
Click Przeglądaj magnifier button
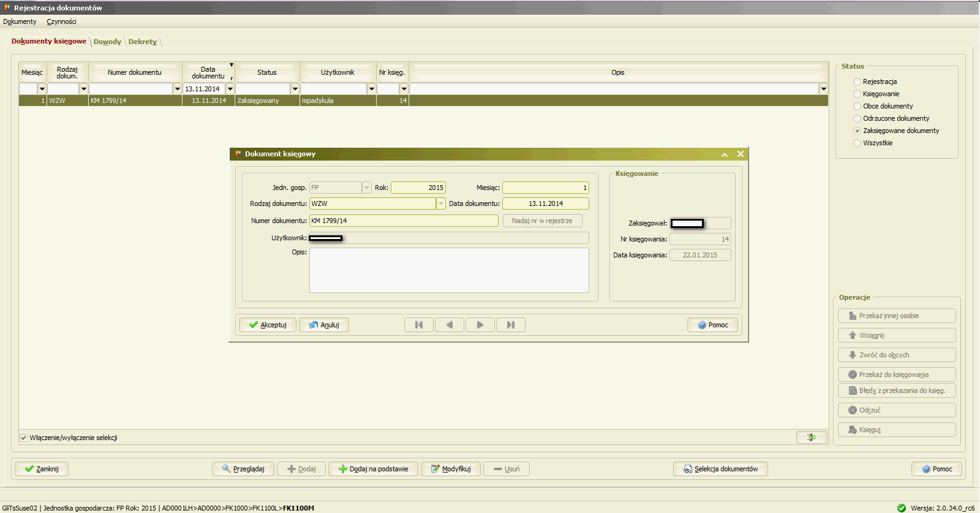tap(243, 469)
